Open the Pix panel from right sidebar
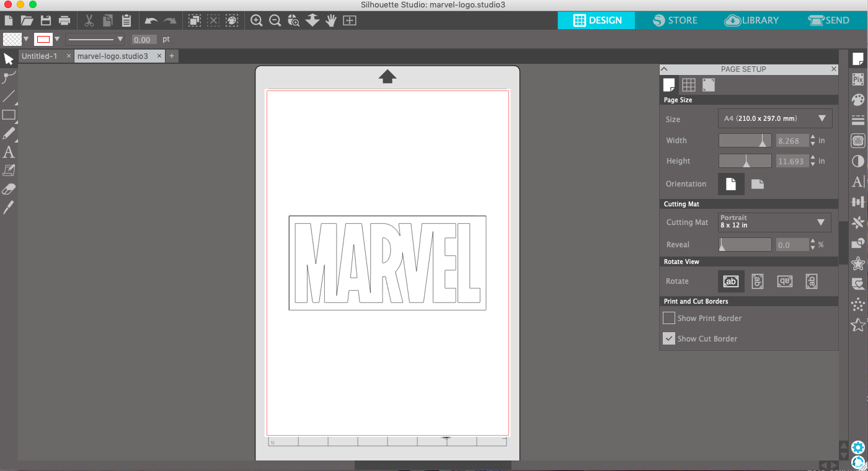The height and width of the screenshot is (471, 868). (858, 79)
